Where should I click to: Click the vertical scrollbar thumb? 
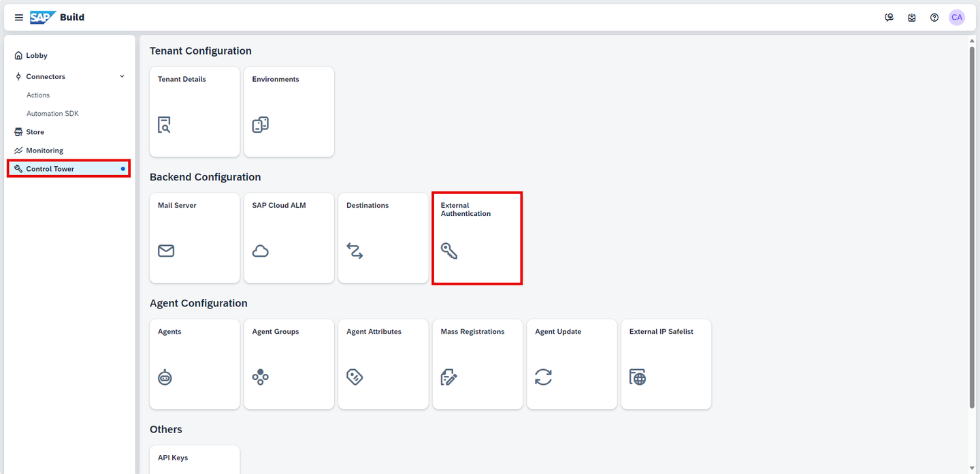point(972,227)
